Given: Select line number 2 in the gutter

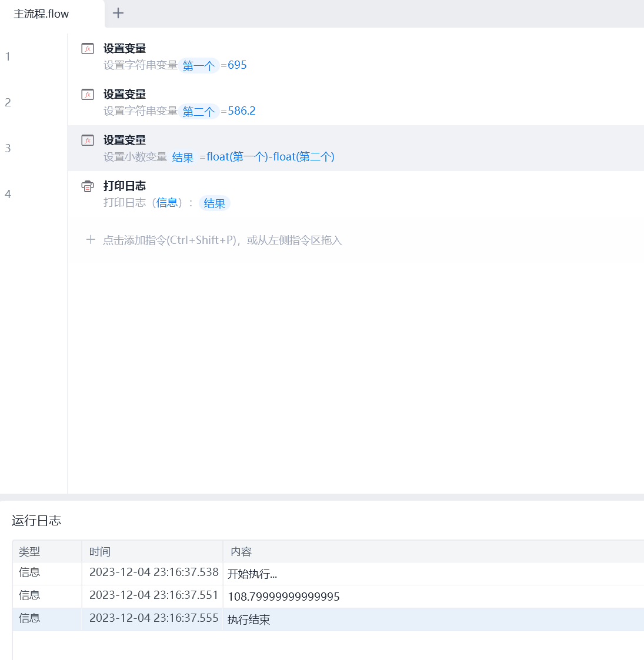Looking at the screenshot, I should click(8, 103).
